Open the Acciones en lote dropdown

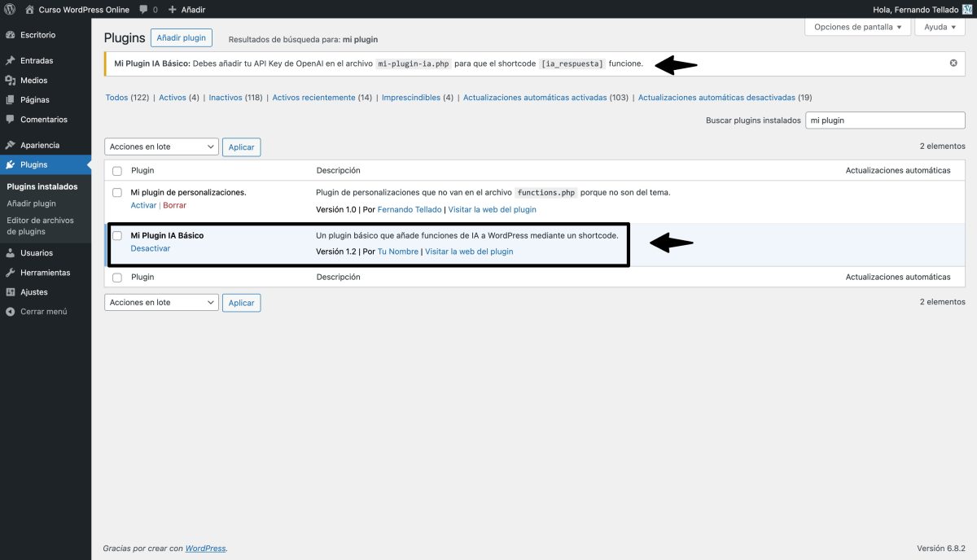pyautogui.click(x=160, y=147)
